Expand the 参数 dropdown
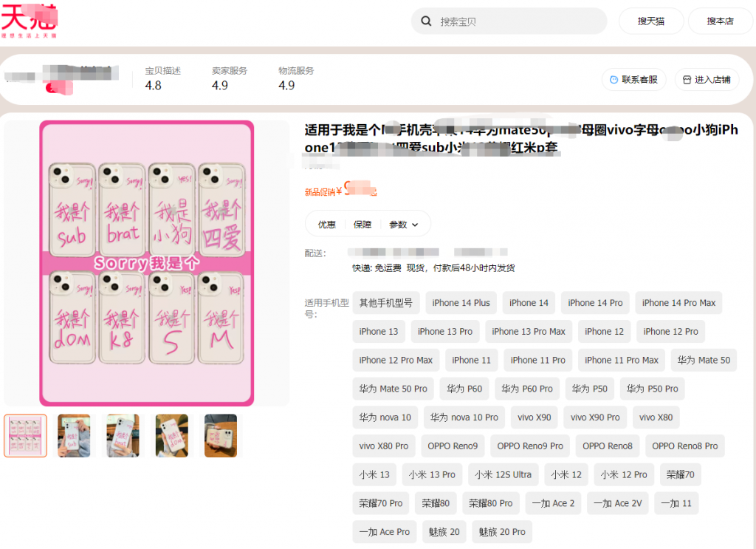 click(x=404, y=225)
